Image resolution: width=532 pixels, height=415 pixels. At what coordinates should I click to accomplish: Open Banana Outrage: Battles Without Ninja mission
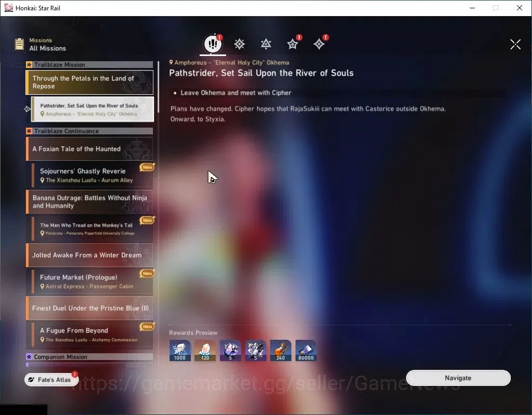click(90, 202)
